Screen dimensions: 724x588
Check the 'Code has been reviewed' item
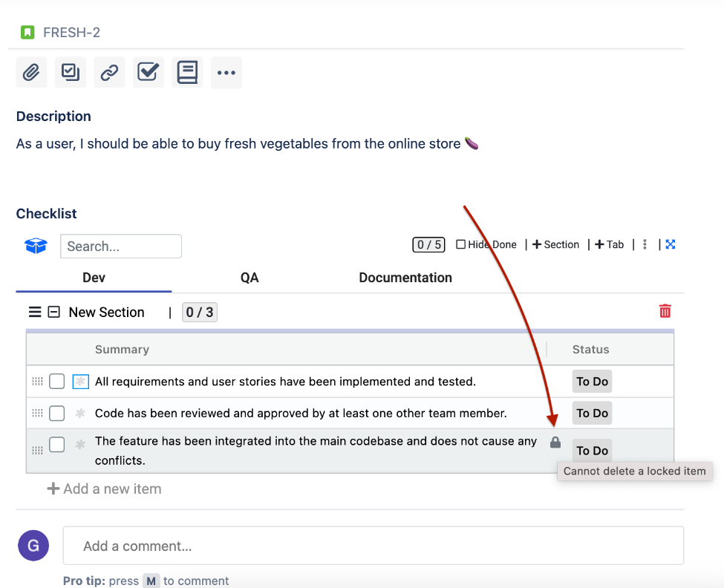(57, 414)
